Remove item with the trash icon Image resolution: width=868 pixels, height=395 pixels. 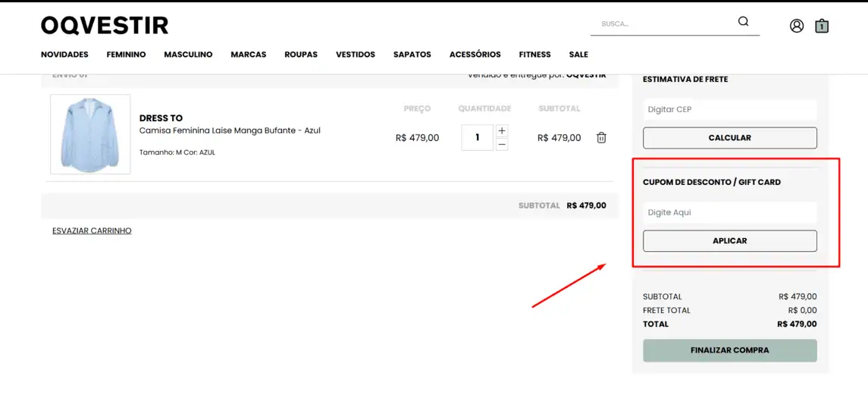click(x=601, y=137)
